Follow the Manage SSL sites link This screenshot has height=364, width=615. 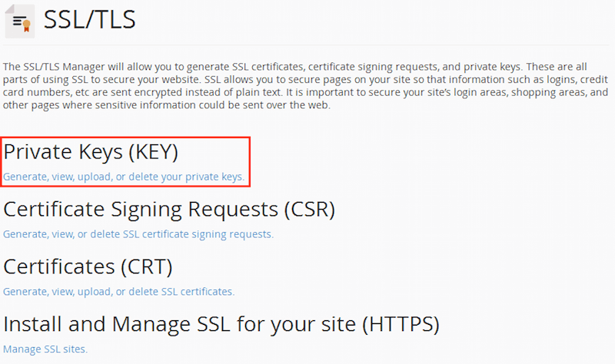pos(45,349)
